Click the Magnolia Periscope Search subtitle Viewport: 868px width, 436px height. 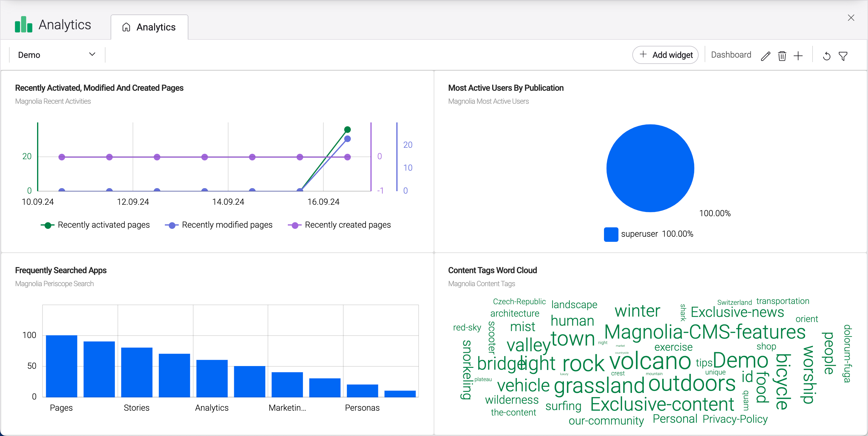tap(54, 284)
